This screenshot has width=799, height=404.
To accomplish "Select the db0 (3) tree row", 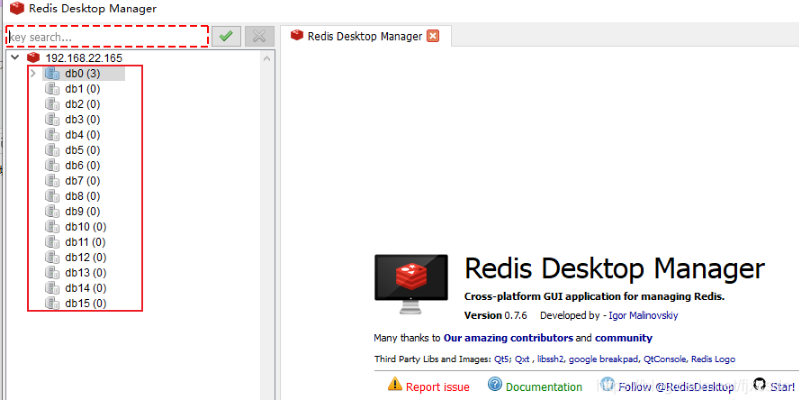I will click(x=83, y=73).
